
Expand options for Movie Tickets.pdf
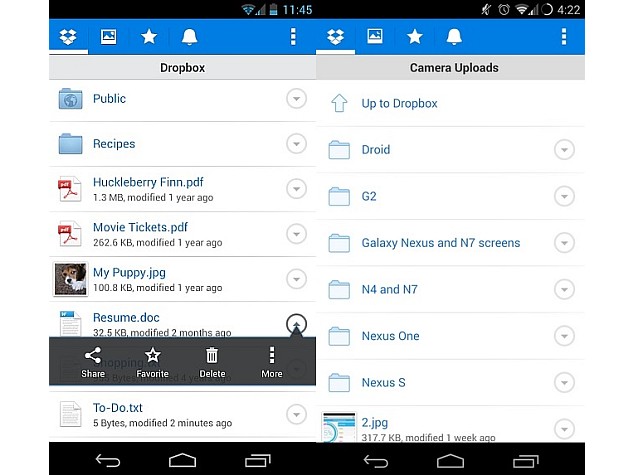[x=296, y=234]
